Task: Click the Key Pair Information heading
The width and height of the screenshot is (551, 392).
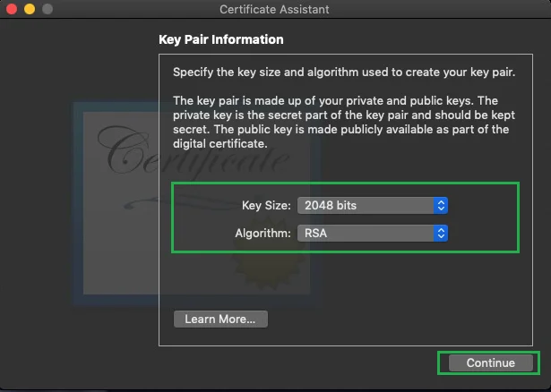Action: [x=221, y=39]
